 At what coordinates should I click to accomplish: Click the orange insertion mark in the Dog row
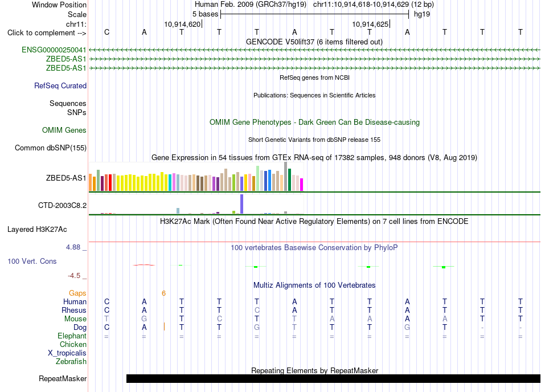click(164, 326)
